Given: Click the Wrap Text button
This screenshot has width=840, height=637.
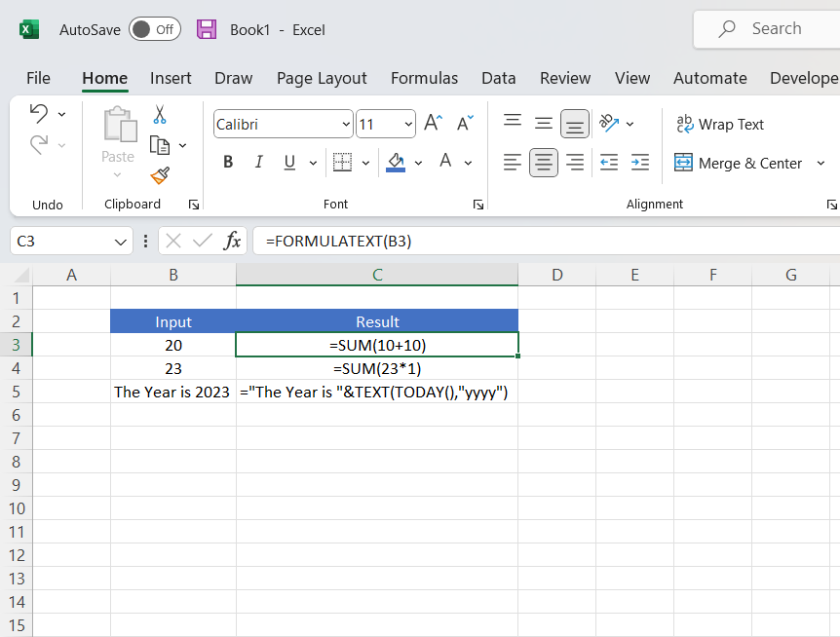Looking at the screenshot, I should tap(720, 124).
